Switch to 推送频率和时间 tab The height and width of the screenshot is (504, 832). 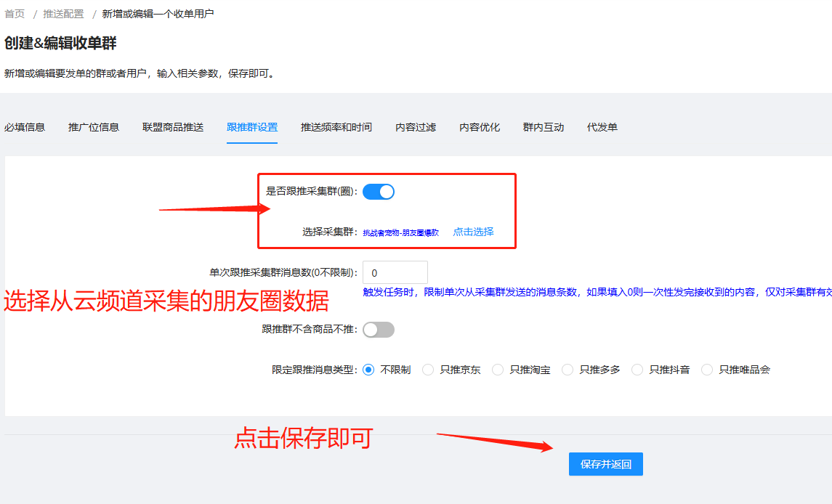pyautogui.click(x=336, y=127)
